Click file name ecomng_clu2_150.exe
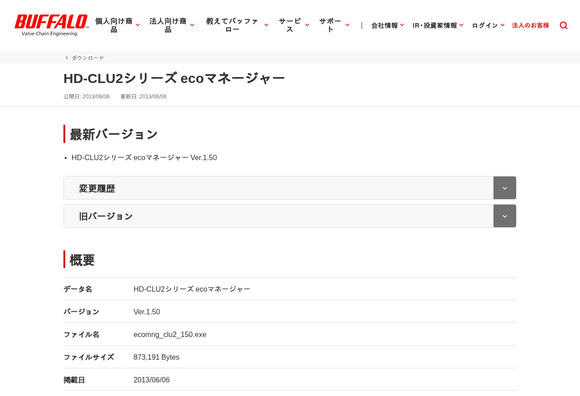The image size is (580, 396). click(x=170, y=335)
